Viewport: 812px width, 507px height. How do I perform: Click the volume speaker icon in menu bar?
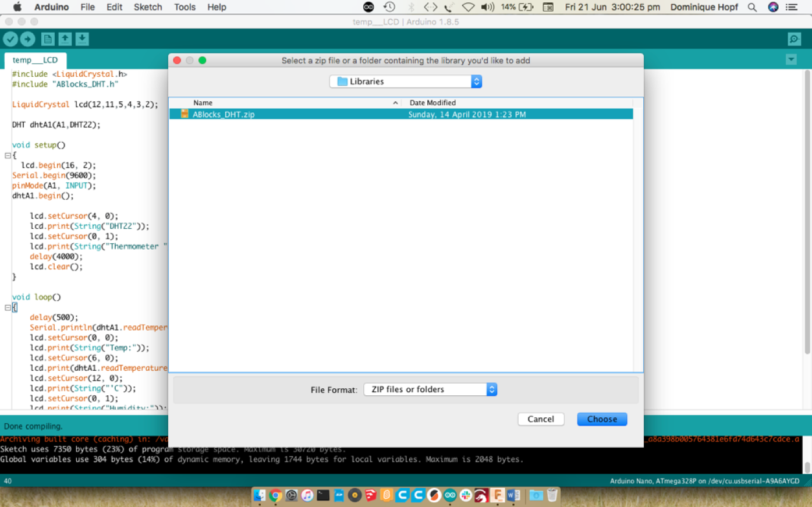tap(488, 7)
